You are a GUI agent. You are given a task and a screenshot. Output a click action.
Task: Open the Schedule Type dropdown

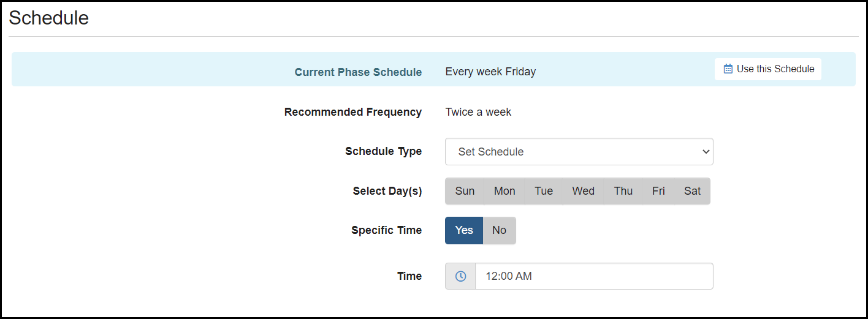pos(579,152)
